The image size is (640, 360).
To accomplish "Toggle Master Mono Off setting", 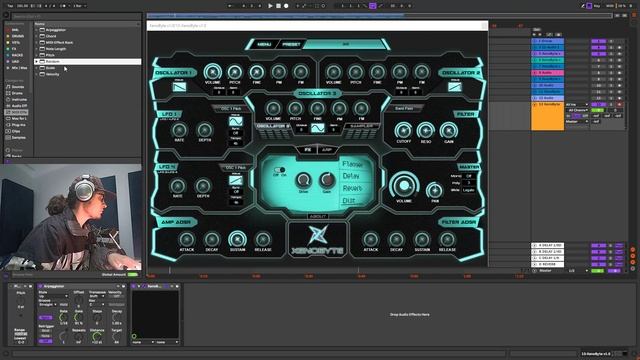I will coord(469,176).
